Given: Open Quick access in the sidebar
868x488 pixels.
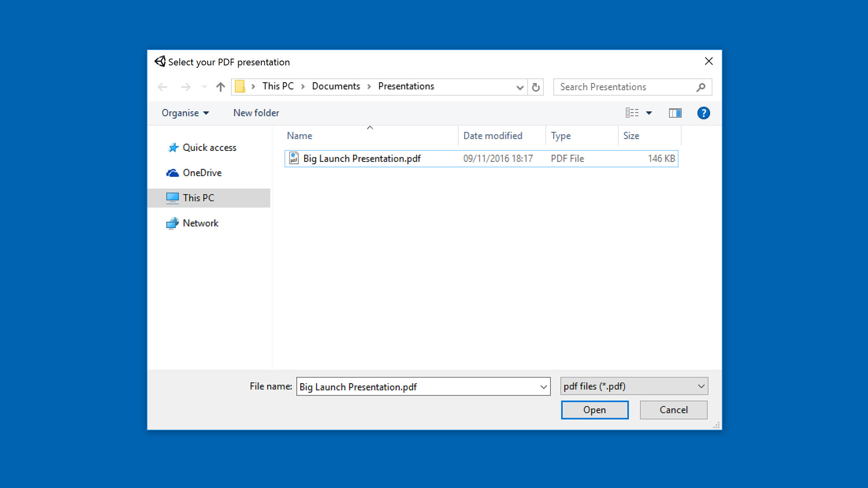Looking at the screenshot, I should coord(210,147).
